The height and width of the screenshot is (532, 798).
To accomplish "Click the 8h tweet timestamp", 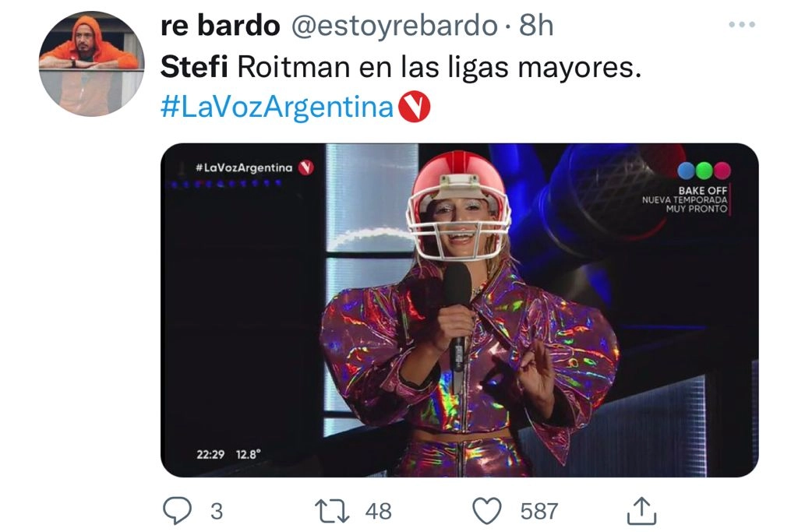I will pyautogui.click(x=536, y=26).
